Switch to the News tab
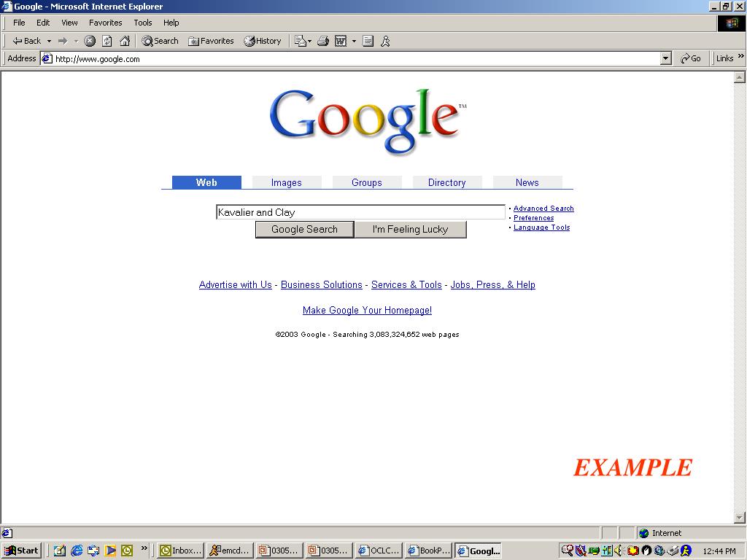The image size is (747, 560). (x=527, y=182)
